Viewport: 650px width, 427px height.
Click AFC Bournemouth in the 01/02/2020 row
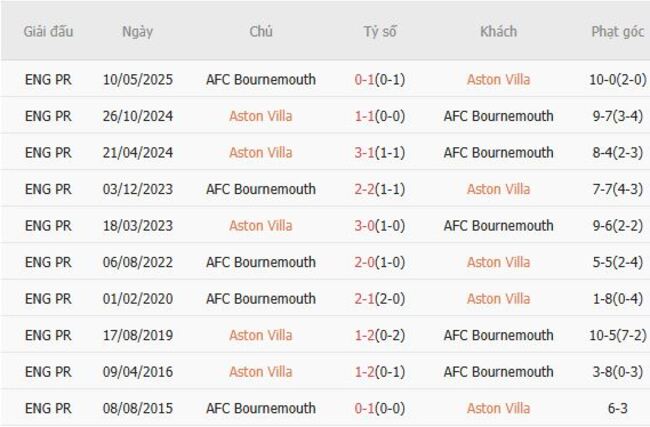[260, 298]
